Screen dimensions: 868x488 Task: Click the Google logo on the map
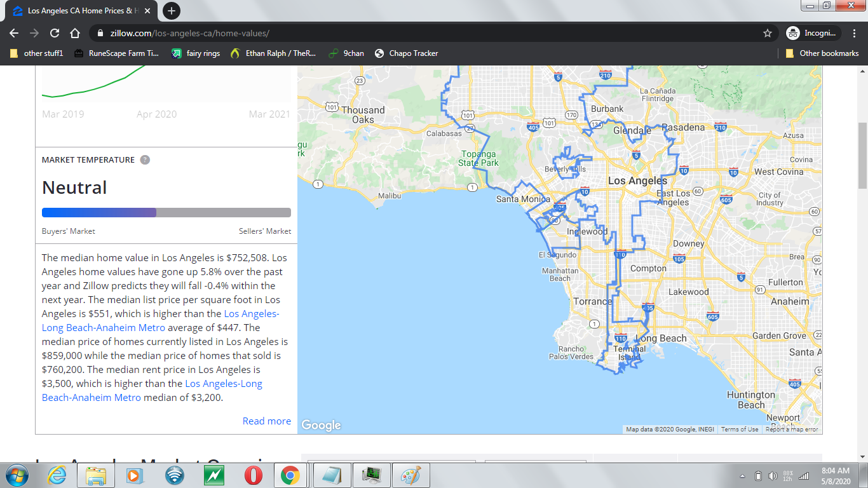click(x=321, y=425)
